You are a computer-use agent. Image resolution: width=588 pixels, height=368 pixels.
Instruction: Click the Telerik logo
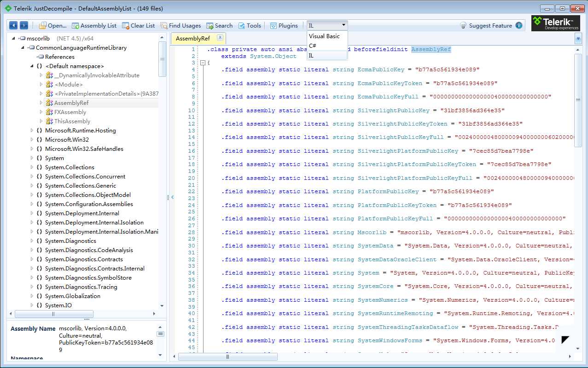(x=555, y=23)
